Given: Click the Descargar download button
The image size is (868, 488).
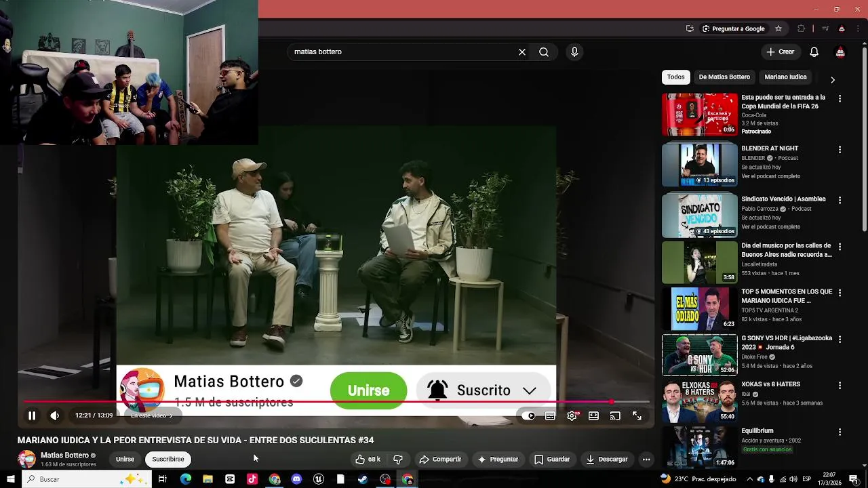Looking at the screenshot, I should (607, 459).
